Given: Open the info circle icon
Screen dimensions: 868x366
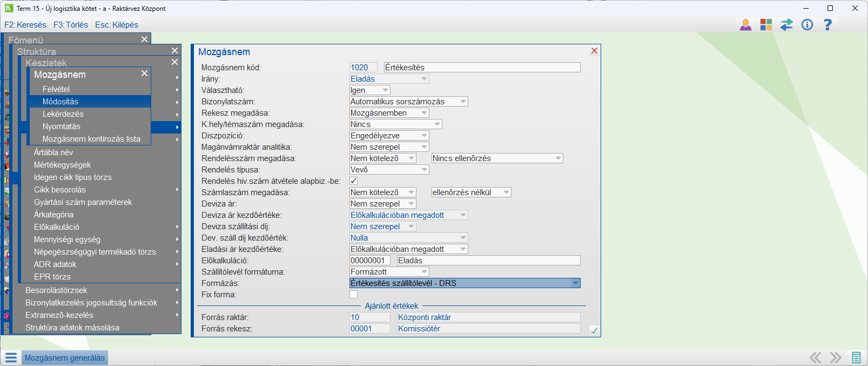Looking at the screenshot, I should click(807, 25).
